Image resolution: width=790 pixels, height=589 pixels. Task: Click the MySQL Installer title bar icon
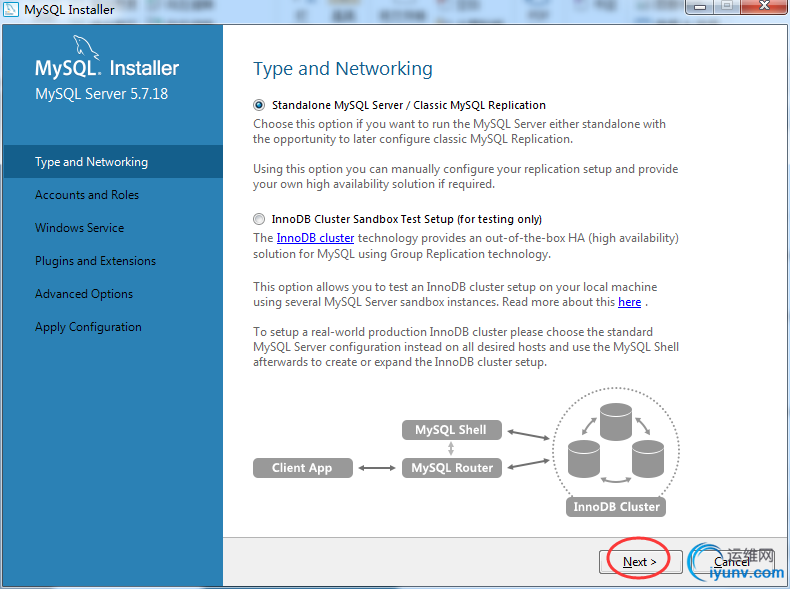[x=11, y=9]
